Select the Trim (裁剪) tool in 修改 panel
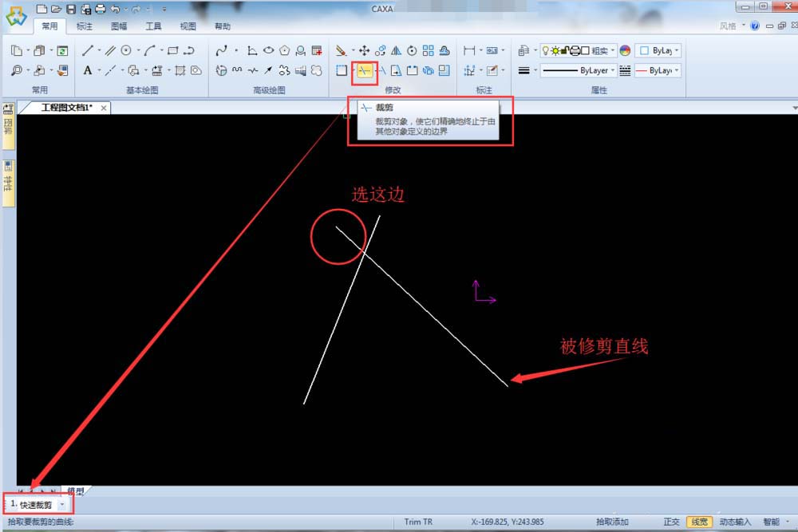This screenshot has width=798, height=532. pyautogui.click(x=363, y=70)
